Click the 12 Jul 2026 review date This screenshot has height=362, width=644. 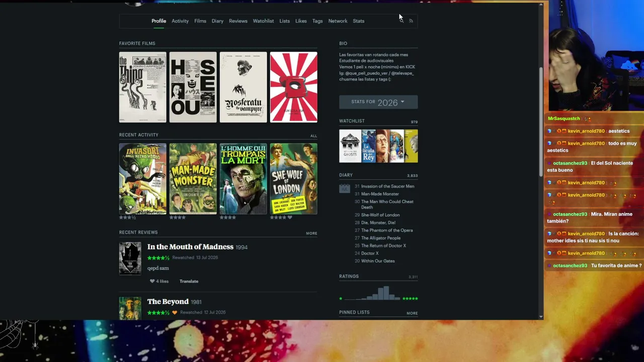pyautogui.click(x=214, y=313)
